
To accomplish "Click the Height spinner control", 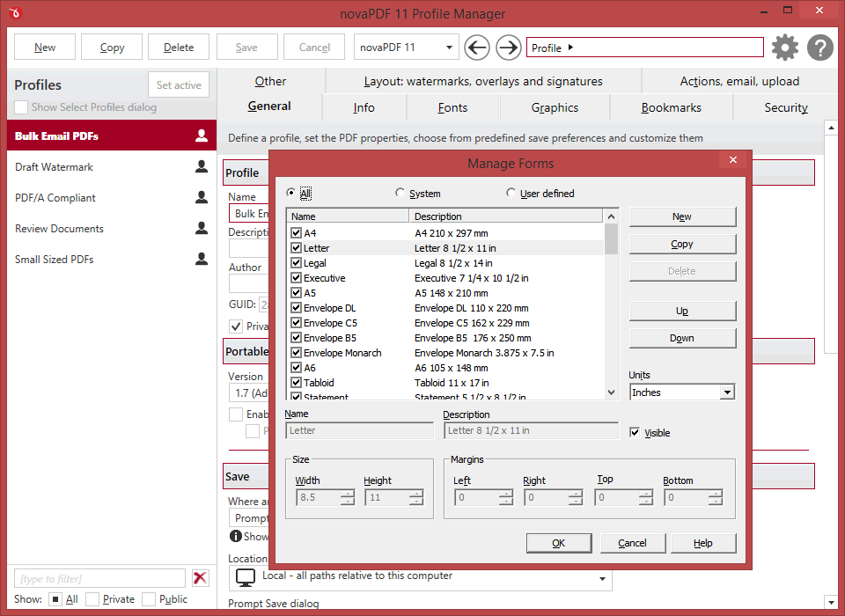I will click(x=416, y=497).
